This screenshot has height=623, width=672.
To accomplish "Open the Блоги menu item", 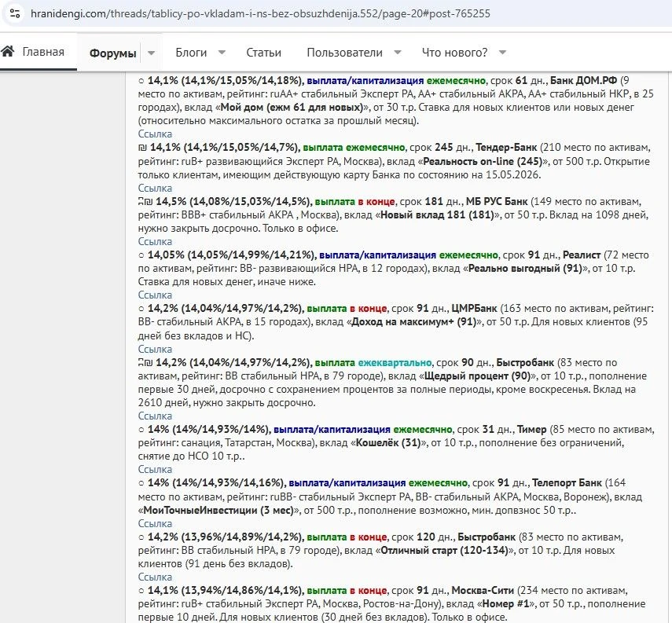I will pyautogui.click(x=191, y=53).
